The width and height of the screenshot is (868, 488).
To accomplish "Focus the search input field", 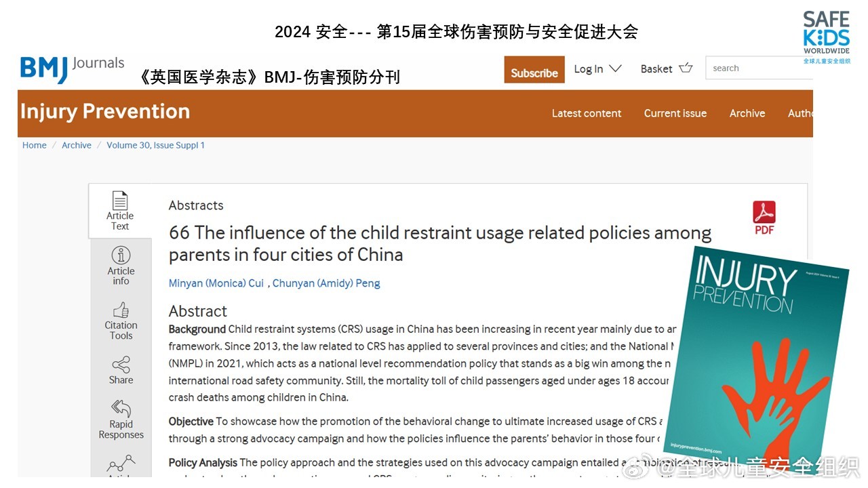I will point(759,68).
